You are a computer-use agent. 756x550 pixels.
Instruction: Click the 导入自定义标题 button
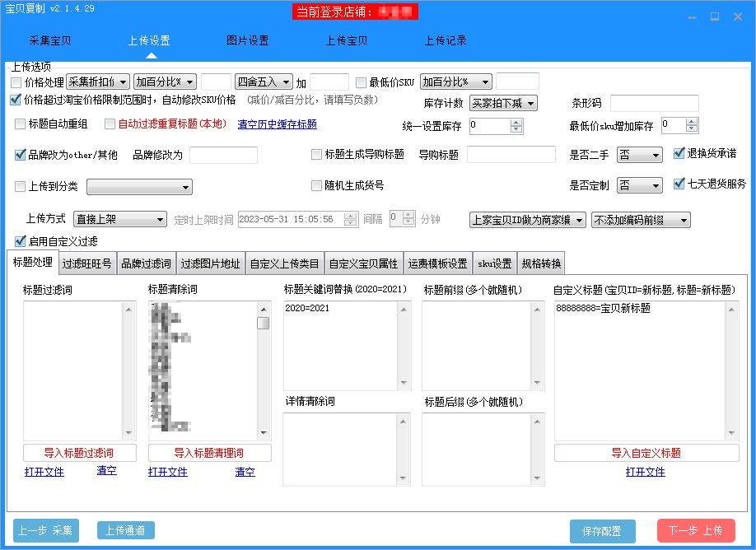pos(646,453)
